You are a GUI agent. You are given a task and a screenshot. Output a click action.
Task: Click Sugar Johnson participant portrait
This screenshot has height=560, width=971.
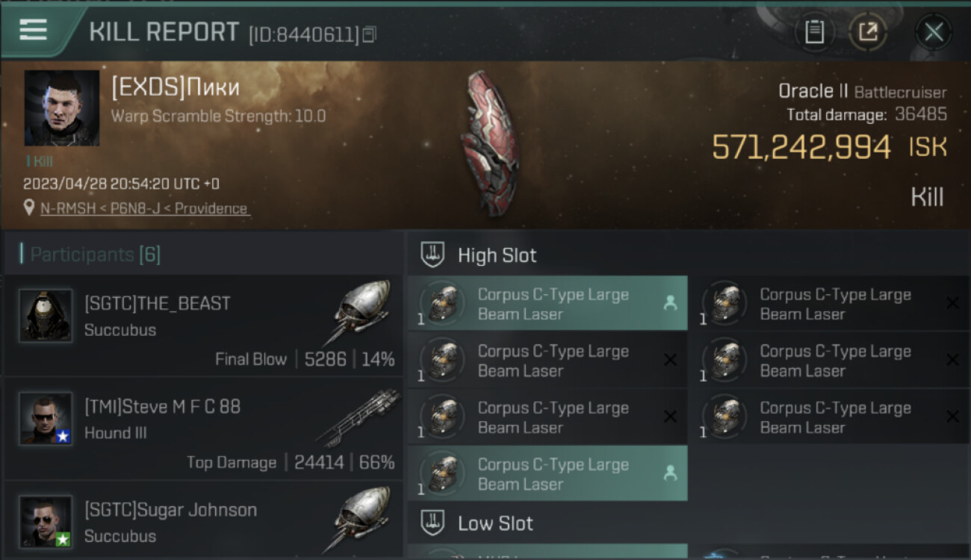(x=46, y=522)
